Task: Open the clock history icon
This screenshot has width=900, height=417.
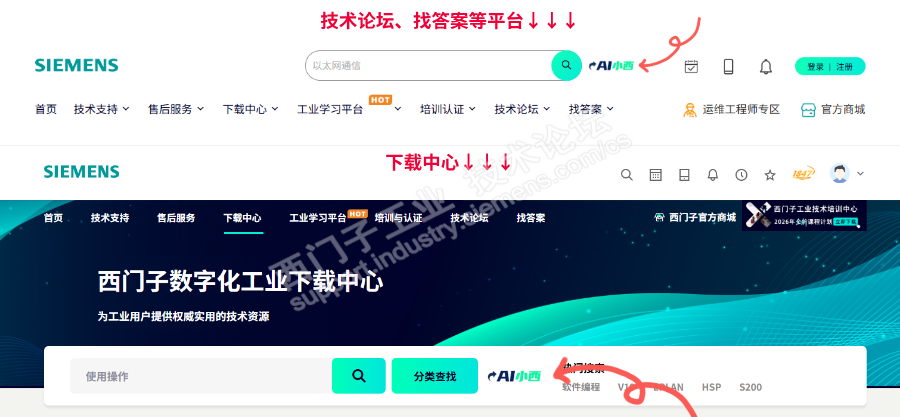Action: pyautogui.click(x=742, y=175)
